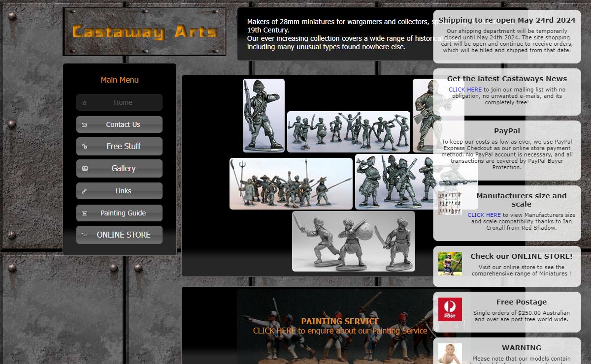Image resolution: width=591 pixels, height=364 pixels.
Task: Click the chain icon beside Links
Action: (x=84, y=191)
